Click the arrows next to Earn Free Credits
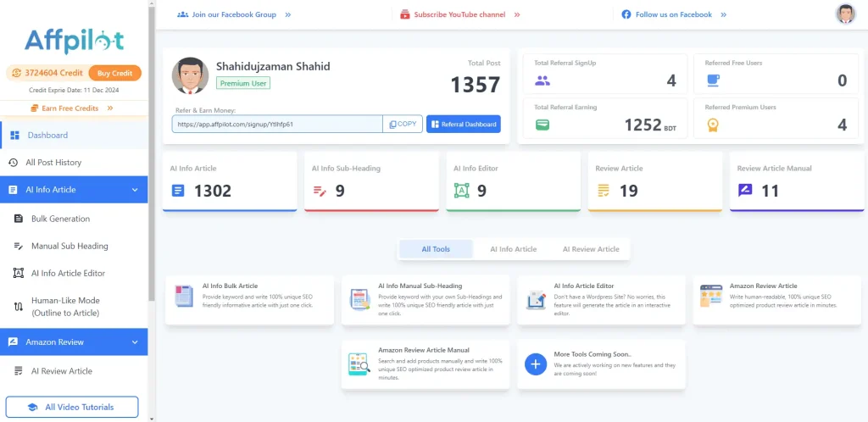Image resolution: width=868 pixels, height=422 pixels. 110,108
